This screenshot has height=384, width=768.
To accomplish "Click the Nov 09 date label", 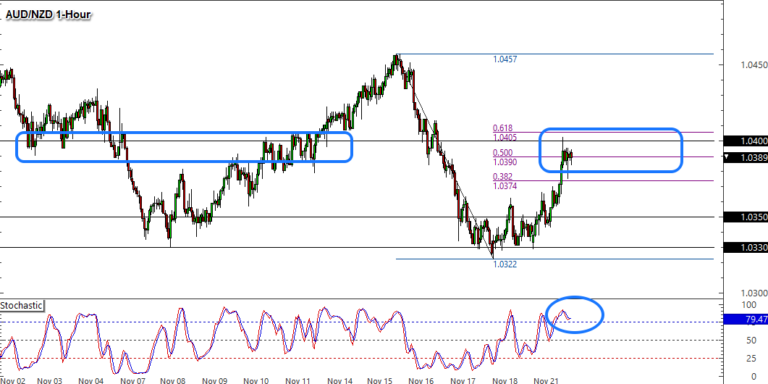I will coord(215,381).
